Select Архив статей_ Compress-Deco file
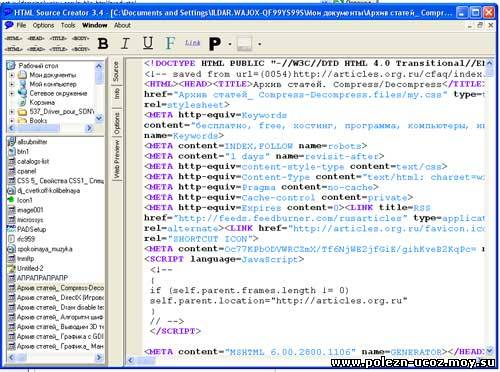Viewport: 500px width, 372px height. (60, 287)
